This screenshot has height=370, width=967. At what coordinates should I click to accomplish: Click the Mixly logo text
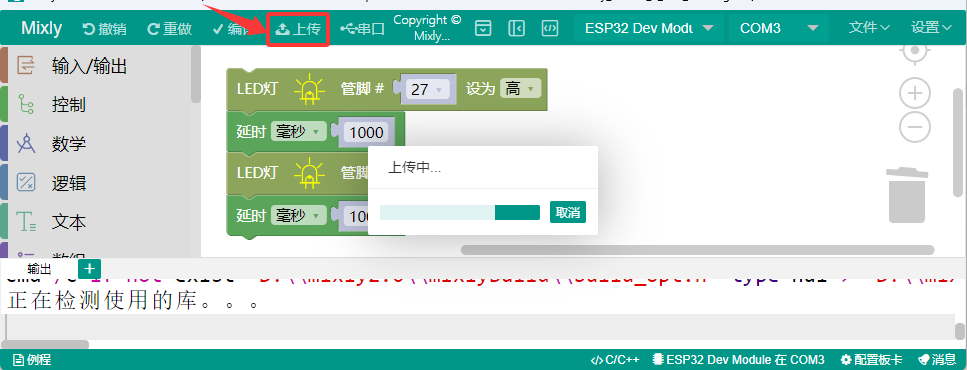pyautogui.click(x=41, y=28)
